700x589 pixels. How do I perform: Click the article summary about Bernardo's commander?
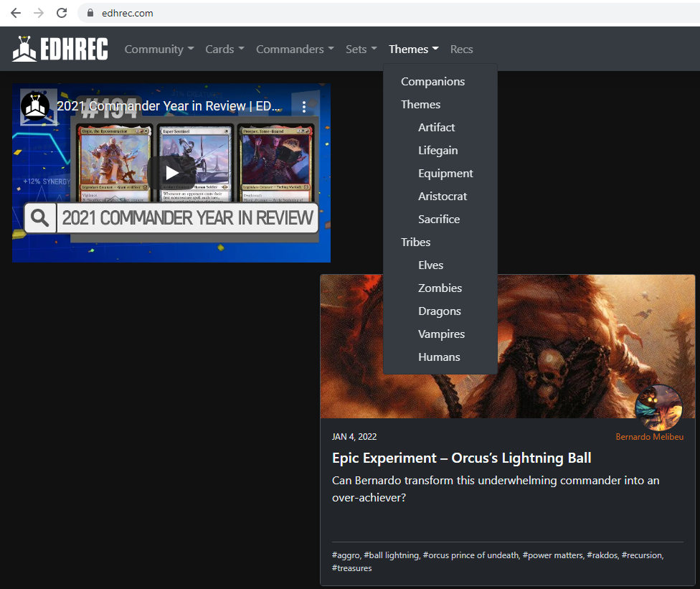pyautogui.click(x=496, y=489)
